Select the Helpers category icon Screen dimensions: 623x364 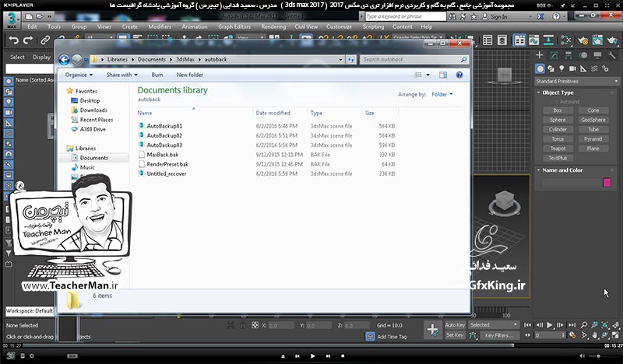pyautogui.click(x=583, y=68)
